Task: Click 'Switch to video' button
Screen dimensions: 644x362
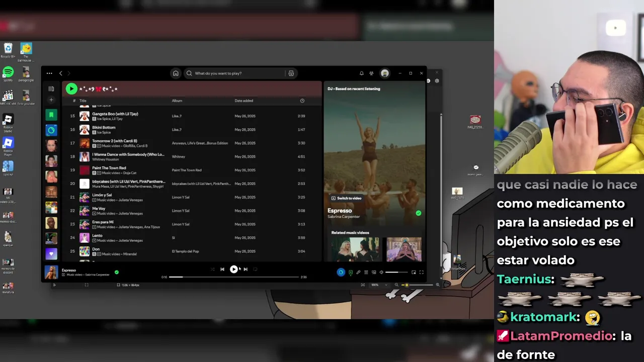Action: (346, 198)
